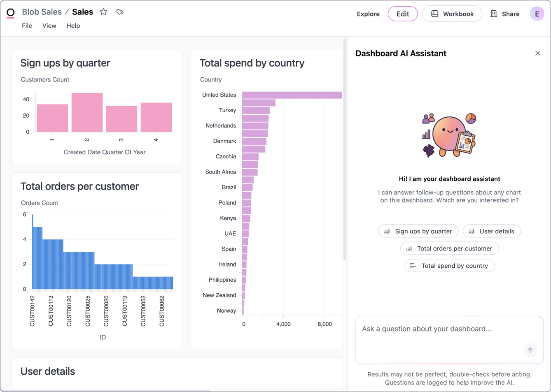Viewport: 551px width, 392px height.
Task: Click the chart icon on Sign ups by quarter chip
Action: (x=387, y=231)
